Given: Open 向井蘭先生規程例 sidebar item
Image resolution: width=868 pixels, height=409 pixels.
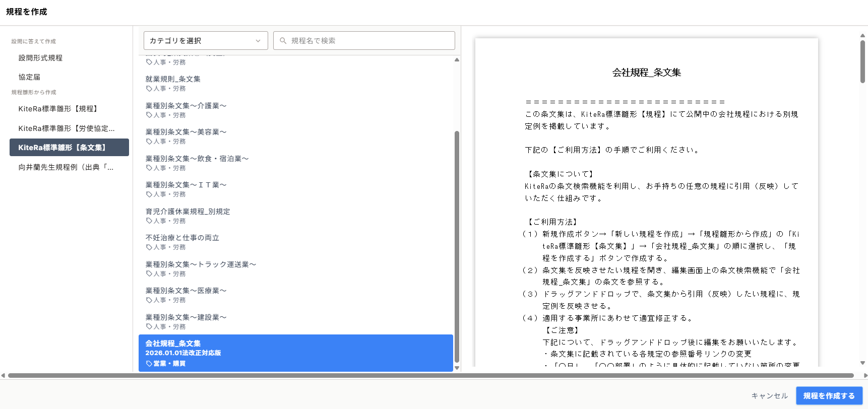Looking at the screenshot, I should pos(66,167).
